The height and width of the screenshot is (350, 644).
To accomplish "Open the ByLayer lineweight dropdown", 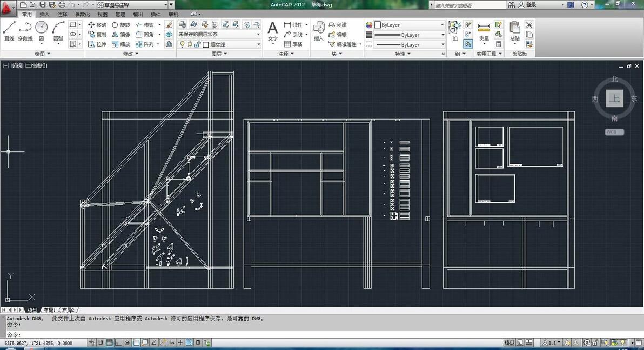I will tap(410, 35).
